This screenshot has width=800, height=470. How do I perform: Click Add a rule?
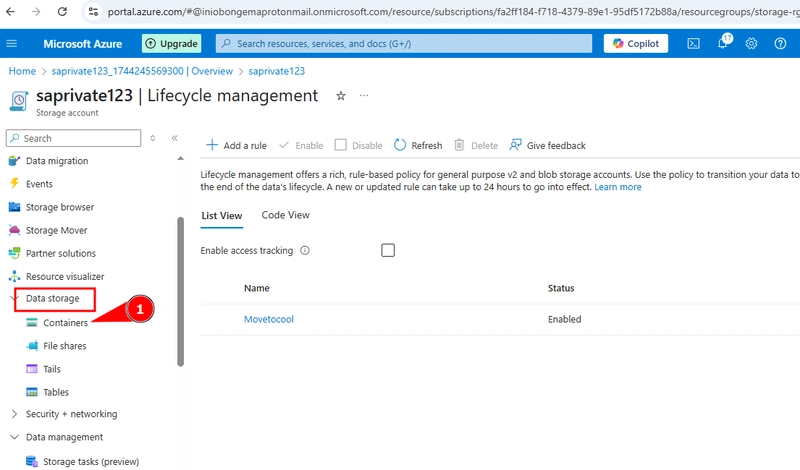[x=236, y=145]
